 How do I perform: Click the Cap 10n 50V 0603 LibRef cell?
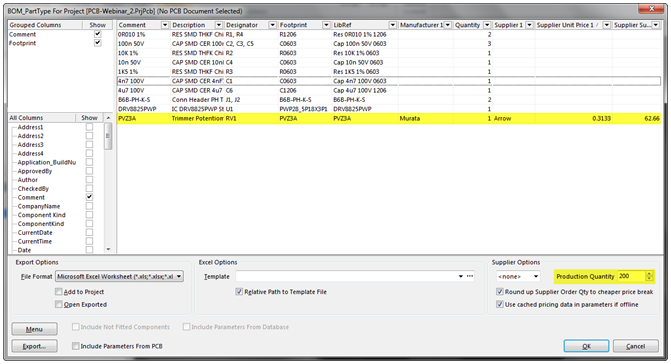click(365, 62)
